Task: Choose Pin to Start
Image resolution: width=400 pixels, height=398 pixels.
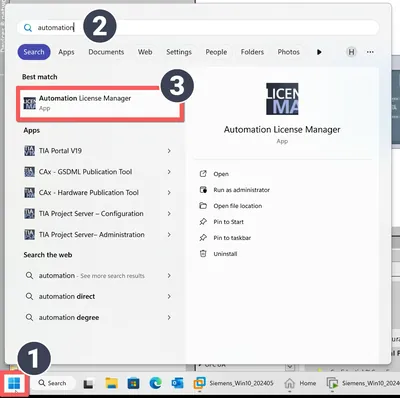Action: (x=228, y=222)
